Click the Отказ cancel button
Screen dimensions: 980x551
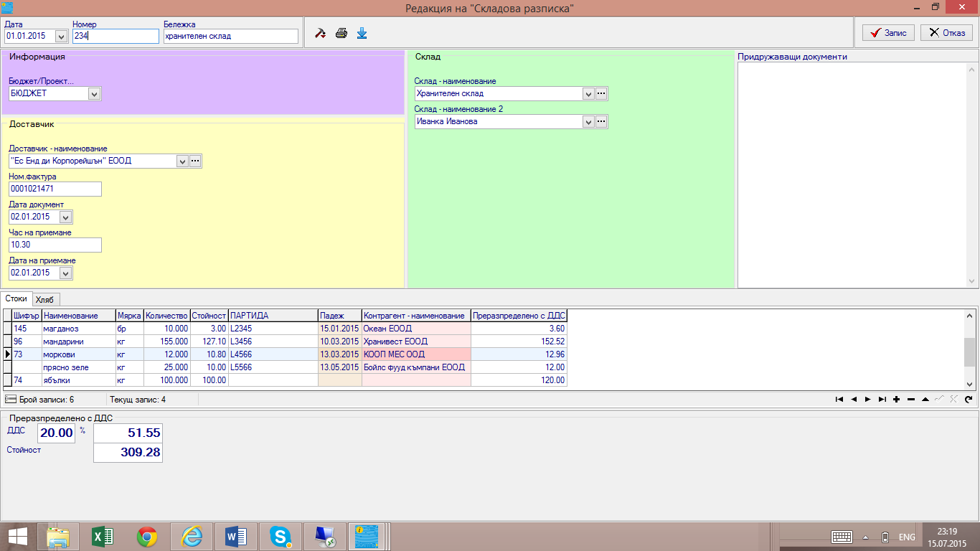947,33
